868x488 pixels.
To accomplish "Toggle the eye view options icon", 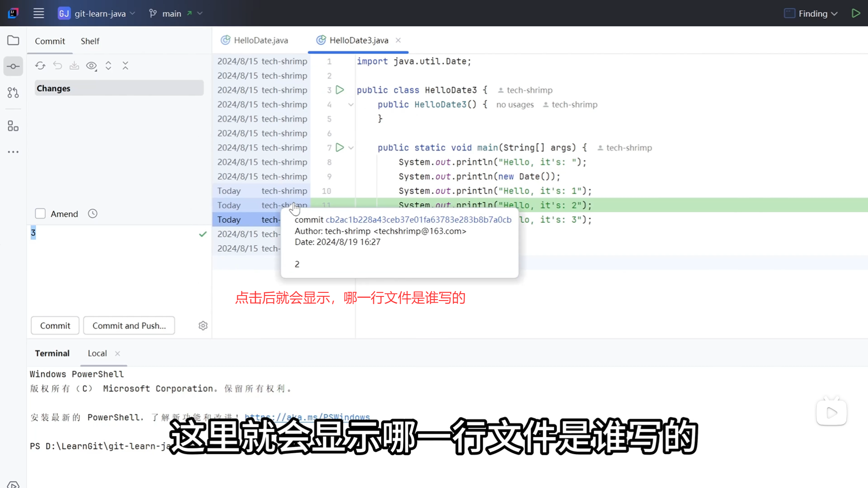I will (91, 66).
